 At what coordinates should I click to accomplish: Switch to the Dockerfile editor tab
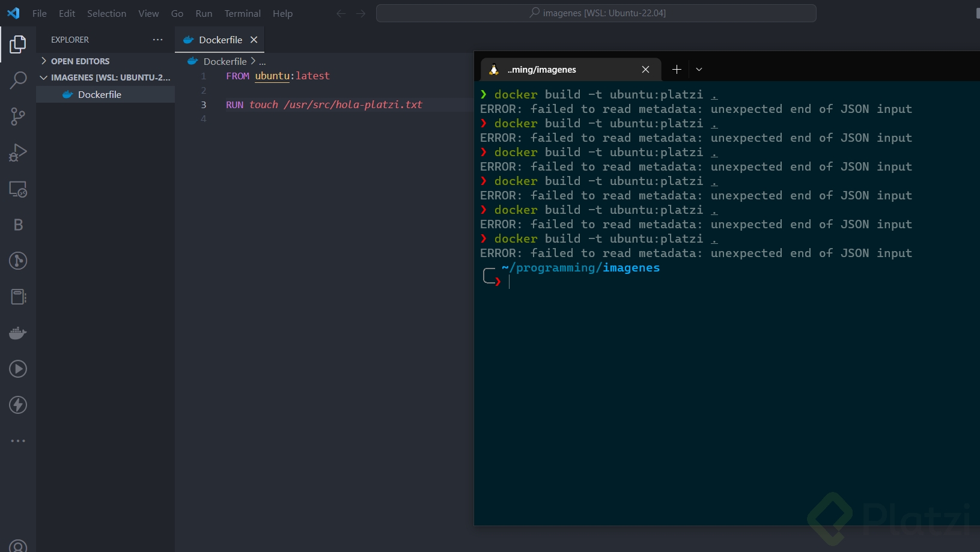click(221, 40)
